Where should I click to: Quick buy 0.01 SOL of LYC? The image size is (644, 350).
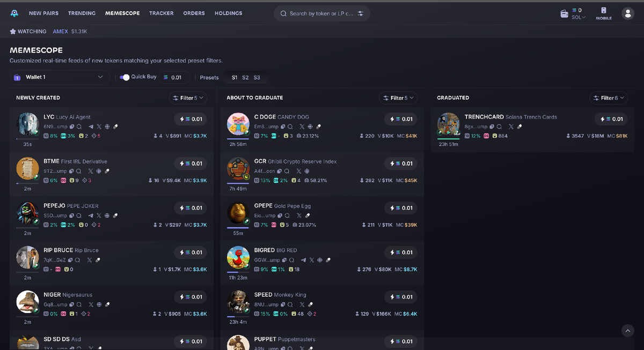point(191,119)
